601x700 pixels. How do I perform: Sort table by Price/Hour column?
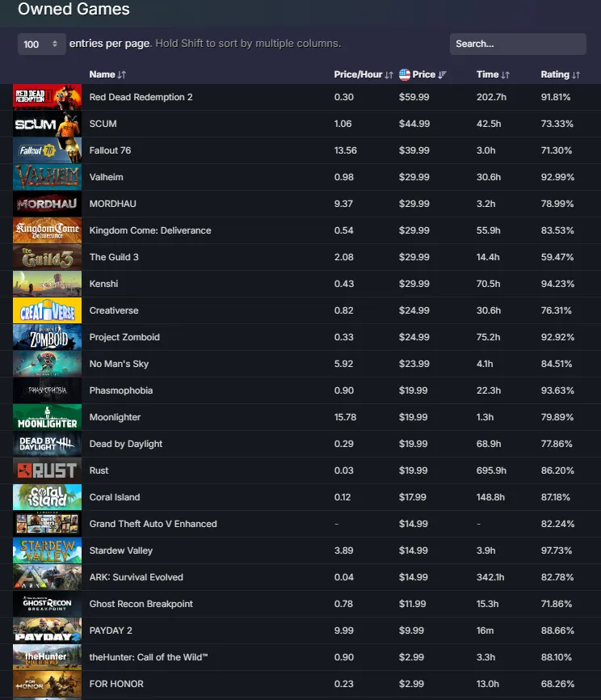coord(364,74)
